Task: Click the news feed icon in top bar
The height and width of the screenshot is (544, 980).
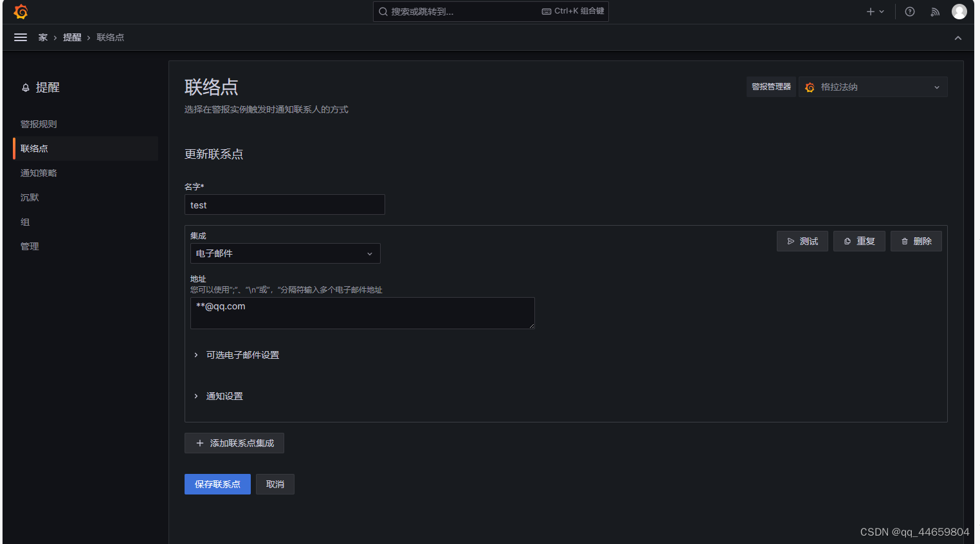Action: (934, 11)
